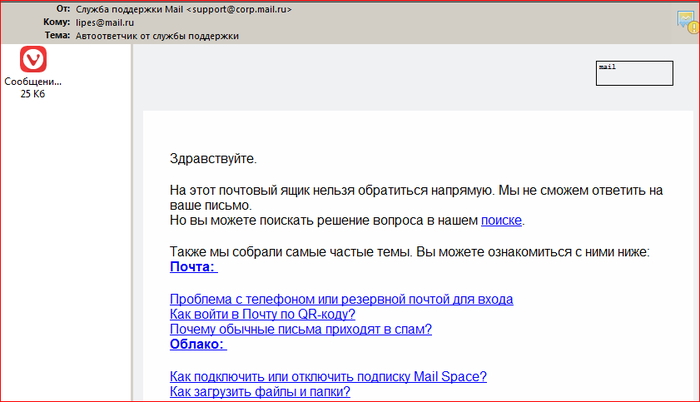The width and height of the screenshot is (700, 402).
Task: Click the attachment name 'Сообщени...'
Action: pyautogui.click(x=33, y=82)
